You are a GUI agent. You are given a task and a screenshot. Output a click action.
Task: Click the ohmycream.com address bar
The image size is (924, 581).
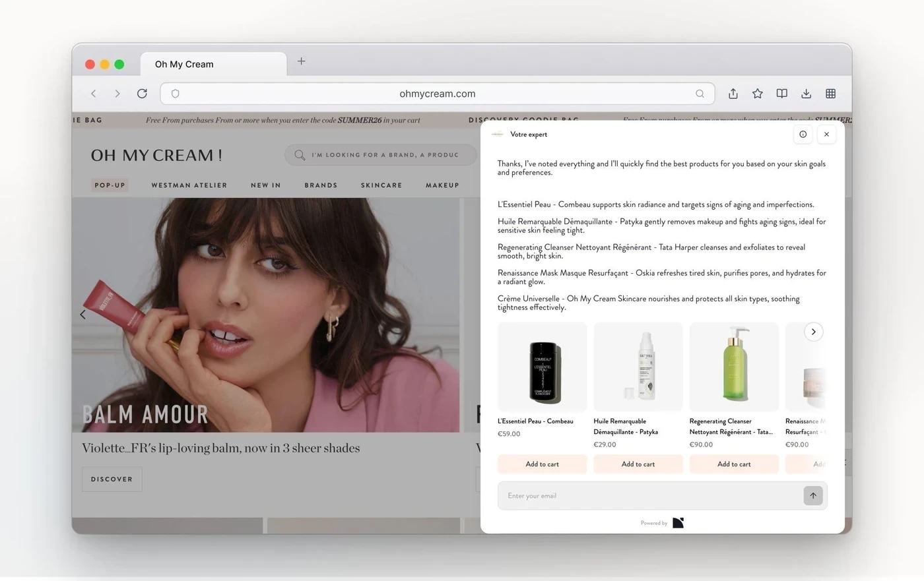438,94
